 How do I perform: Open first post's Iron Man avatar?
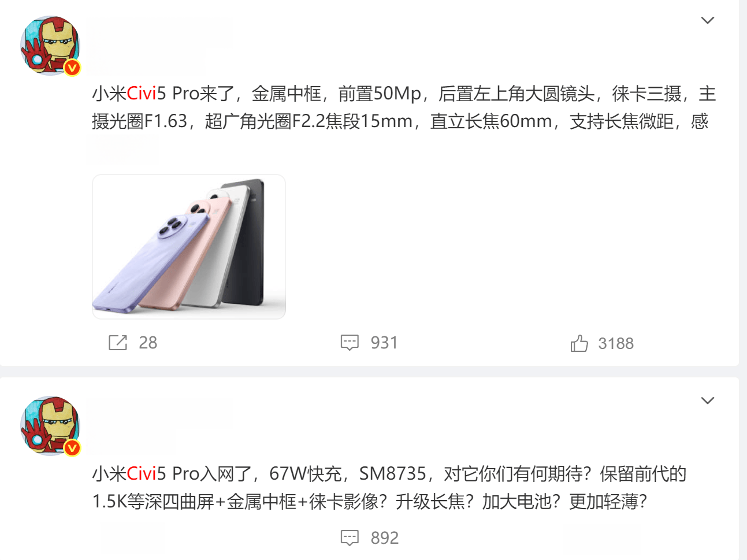50,46
